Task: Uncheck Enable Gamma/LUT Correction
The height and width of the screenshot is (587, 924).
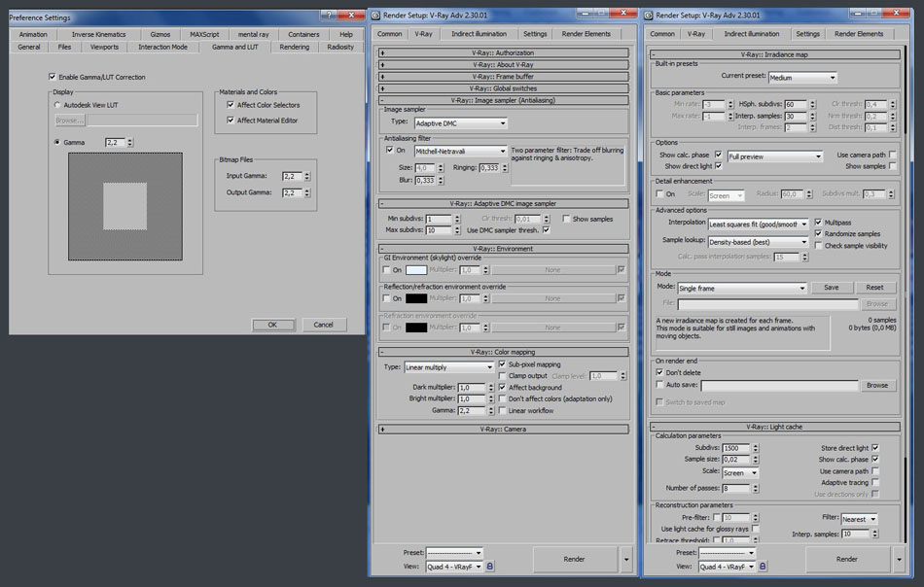Action: click(52, 77)
